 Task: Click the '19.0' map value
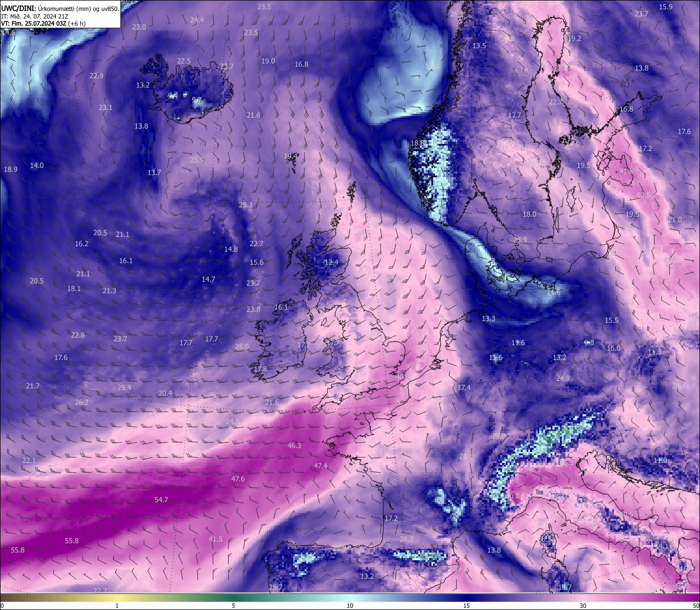click(x=268, y=61)
